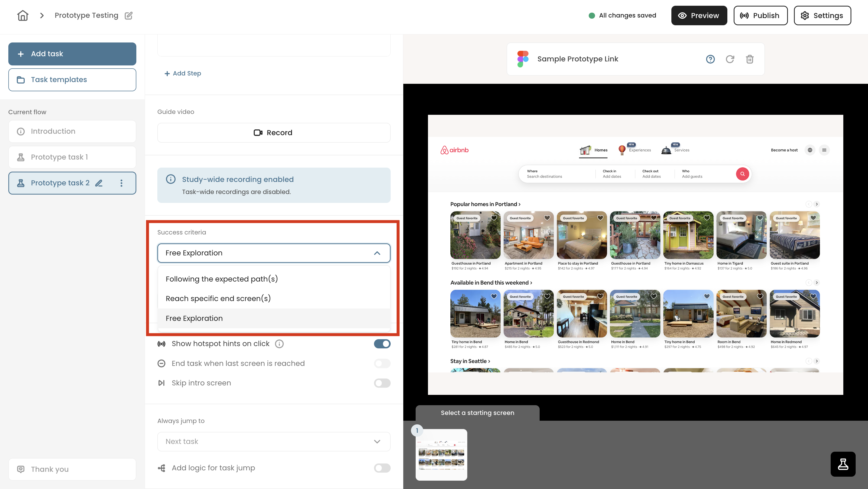
Task: Edit the Prototype Testing study name
Action: (x=128, y=15)
